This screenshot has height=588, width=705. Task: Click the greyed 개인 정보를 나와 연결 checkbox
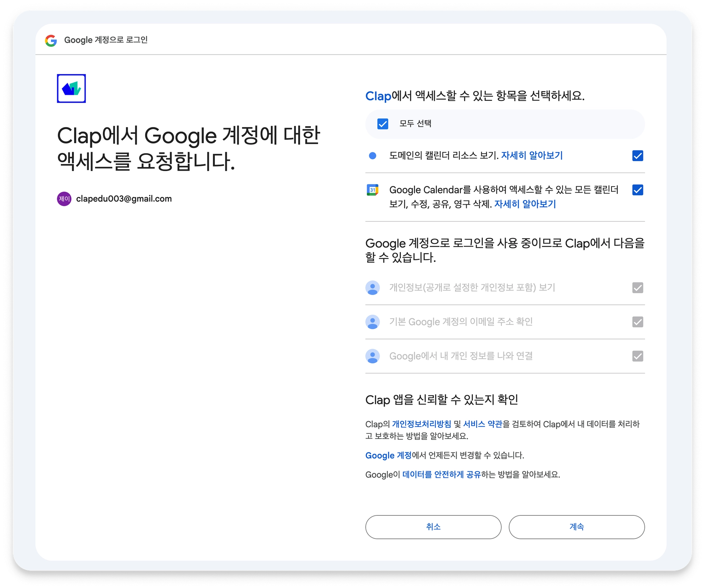click(x=638, y=356)
